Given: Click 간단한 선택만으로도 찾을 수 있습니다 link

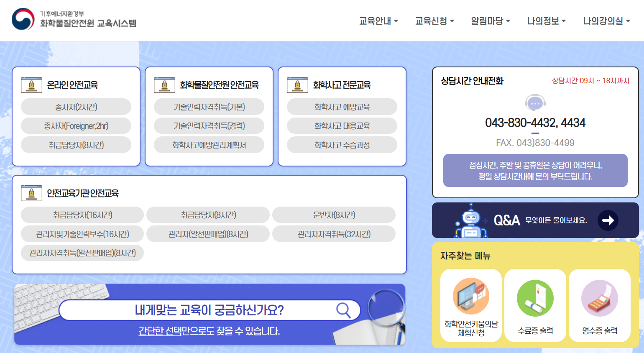Looking at the screenshot, I should [x=209, y=331].
